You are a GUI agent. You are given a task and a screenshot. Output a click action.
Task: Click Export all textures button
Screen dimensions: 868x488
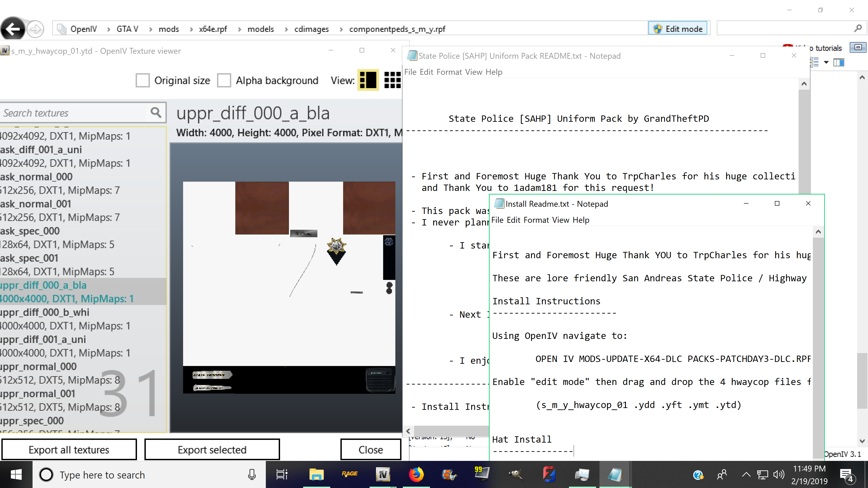pos(69,450)
